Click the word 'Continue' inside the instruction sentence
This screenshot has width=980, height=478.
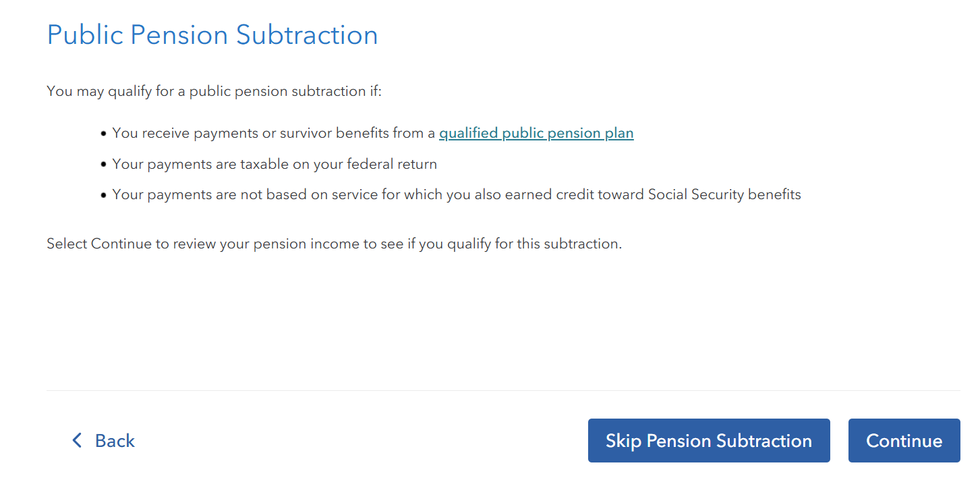[121, 244]
